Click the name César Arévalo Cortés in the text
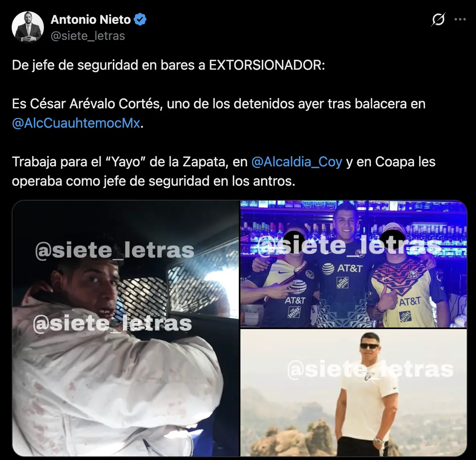This screenshot has height=460, width=476. (94, 104)
